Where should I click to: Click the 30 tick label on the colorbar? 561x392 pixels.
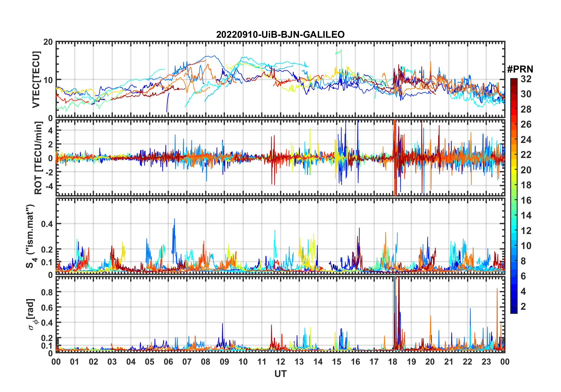(x=526, y=94)
